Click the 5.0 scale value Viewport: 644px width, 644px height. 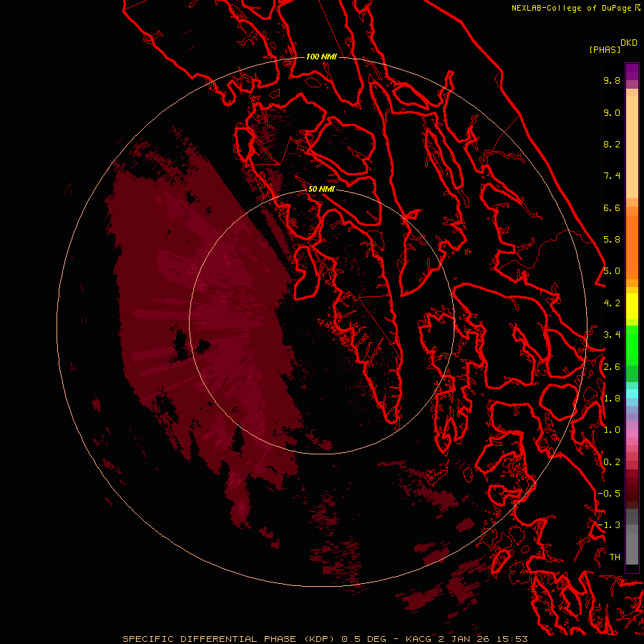click(x=612, y=271)
